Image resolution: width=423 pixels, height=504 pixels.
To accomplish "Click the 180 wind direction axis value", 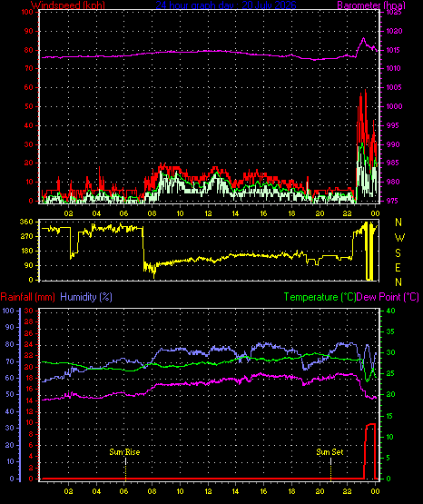I will pyautogui.click(x=26, y=251).
